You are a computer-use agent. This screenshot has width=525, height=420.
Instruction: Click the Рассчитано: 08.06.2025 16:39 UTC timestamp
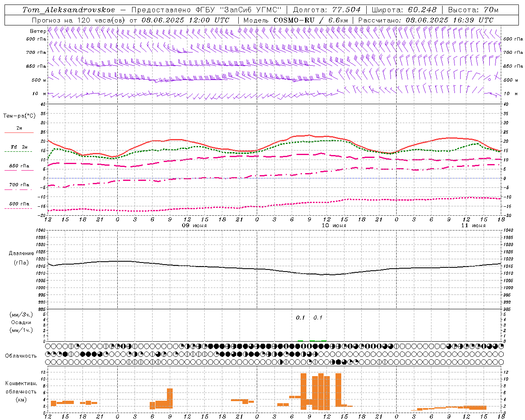tap(426, 20)
